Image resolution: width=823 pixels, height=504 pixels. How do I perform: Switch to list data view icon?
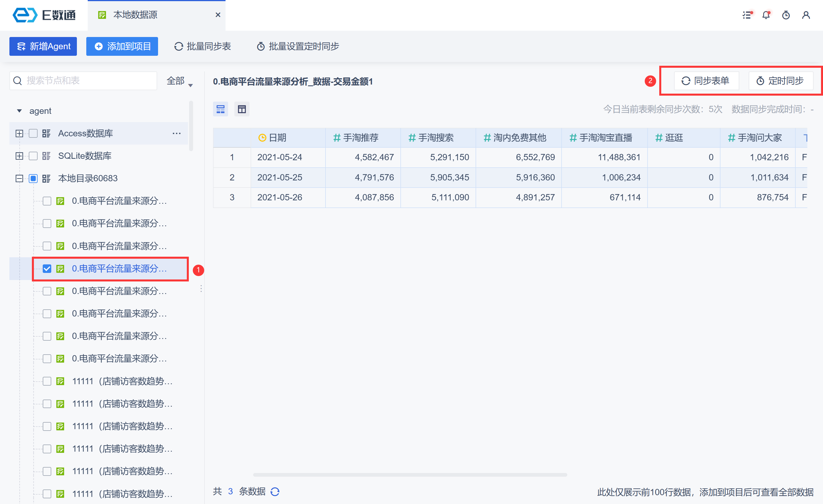pyautogui.click(x=220, y=109)
